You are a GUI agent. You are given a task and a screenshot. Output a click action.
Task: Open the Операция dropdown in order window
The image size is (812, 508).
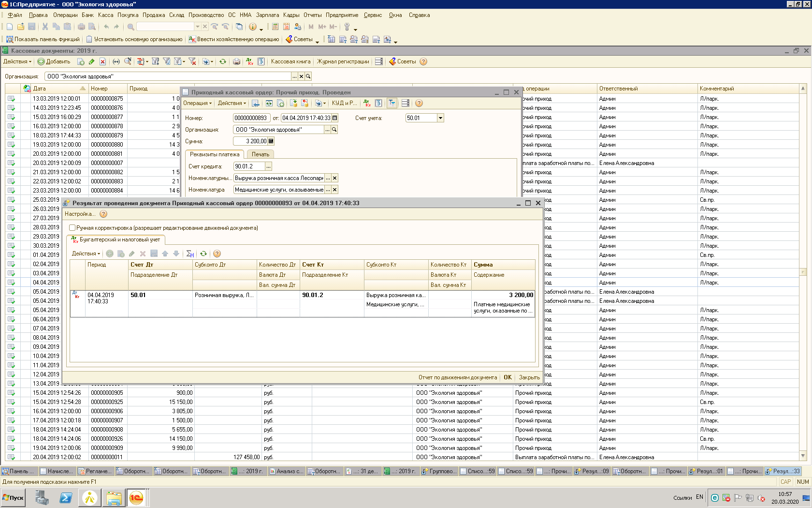(x=197, y=103)
